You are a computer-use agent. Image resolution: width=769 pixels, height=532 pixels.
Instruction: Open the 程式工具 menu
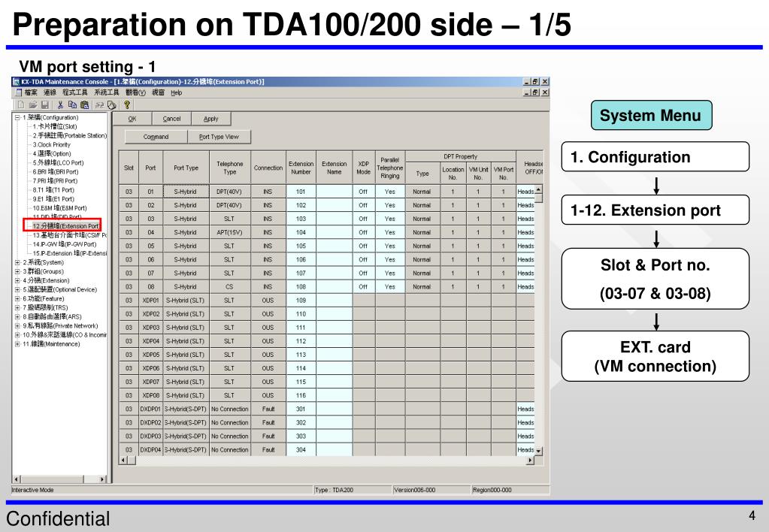75,92
